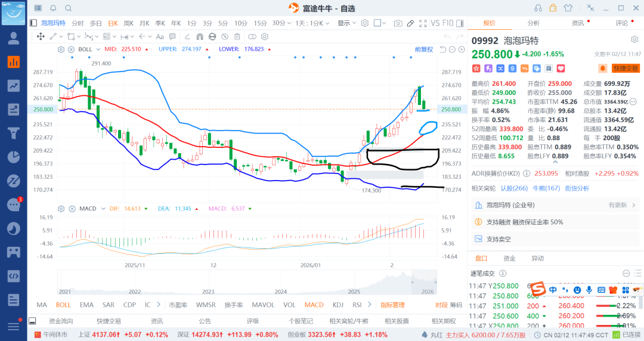The height and width of the screenshot is (341, 644).
Task: Open the 认股(266) warrants link
Action: pos(514,188)
